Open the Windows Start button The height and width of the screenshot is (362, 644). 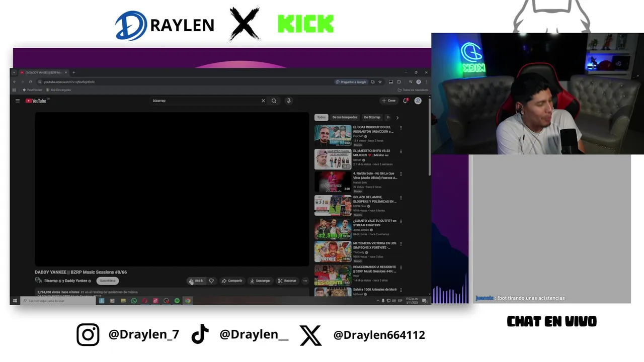[x=15, y=301]
